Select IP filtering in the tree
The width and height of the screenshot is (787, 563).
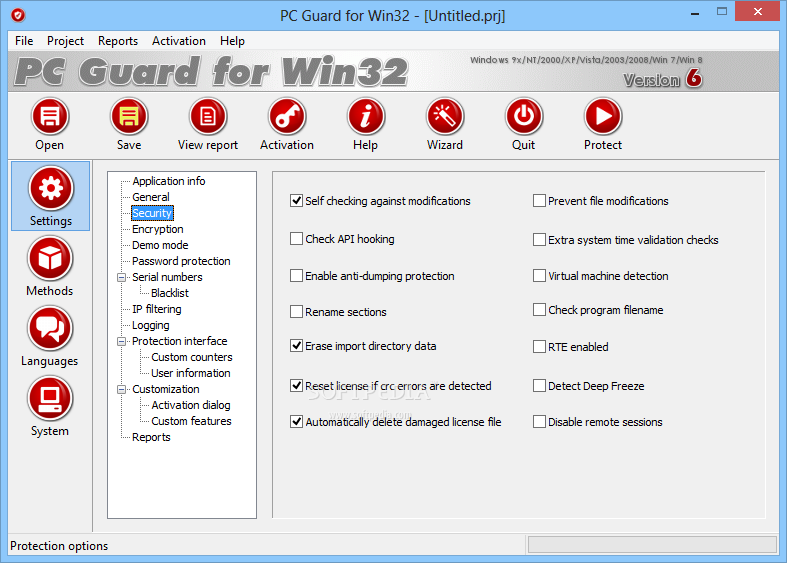157,309
